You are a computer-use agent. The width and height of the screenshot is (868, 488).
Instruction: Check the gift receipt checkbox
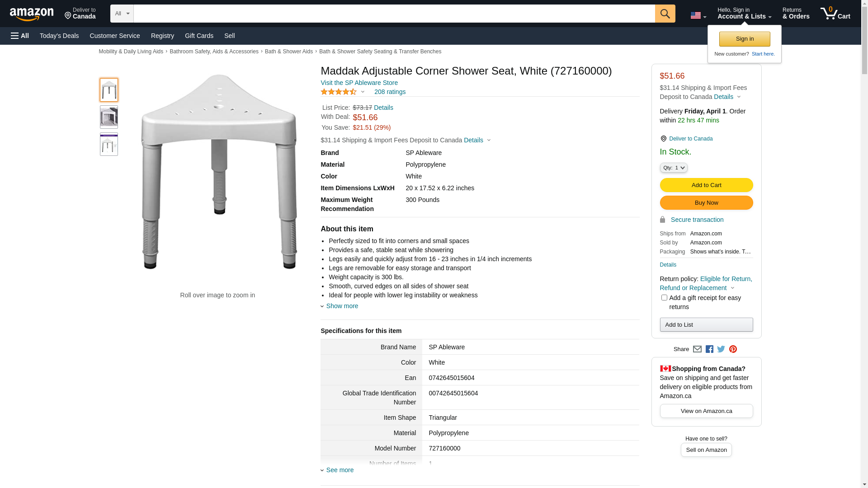tap(664, 298)
